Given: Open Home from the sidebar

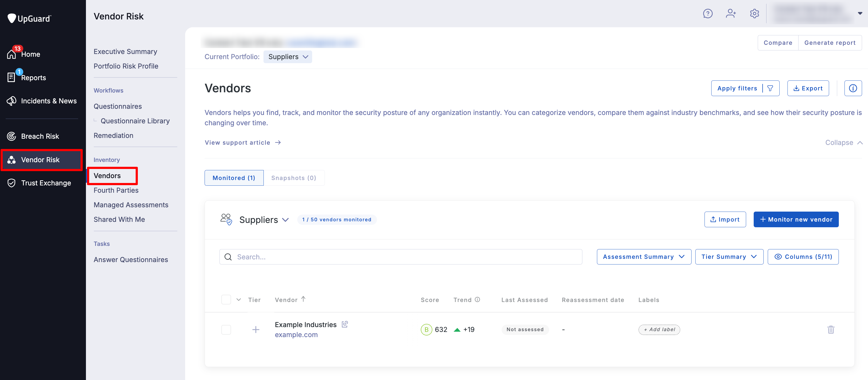Looking at the screenshot, I should pyautogui.click(x=24, y=54).
